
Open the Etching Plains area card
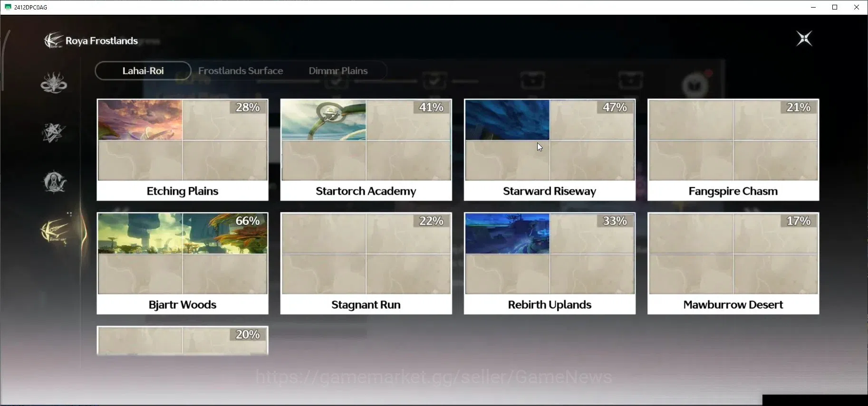point(183,150)
